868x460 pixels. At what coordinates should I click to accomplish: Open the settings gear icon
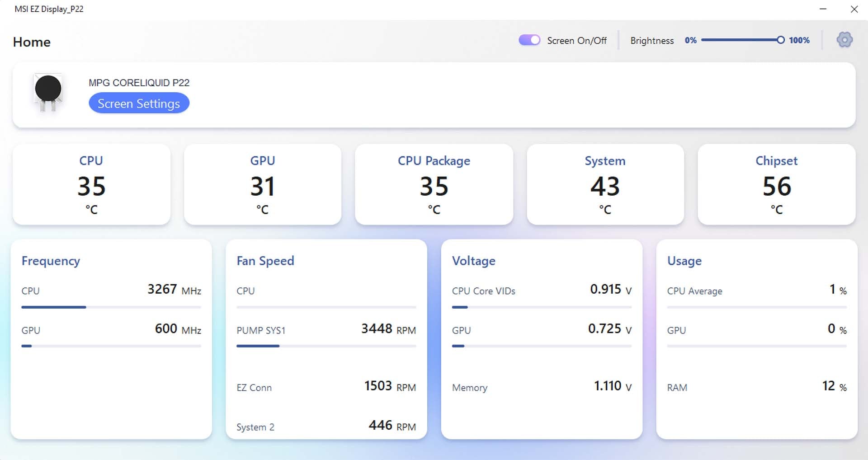(x=844, y=40)
